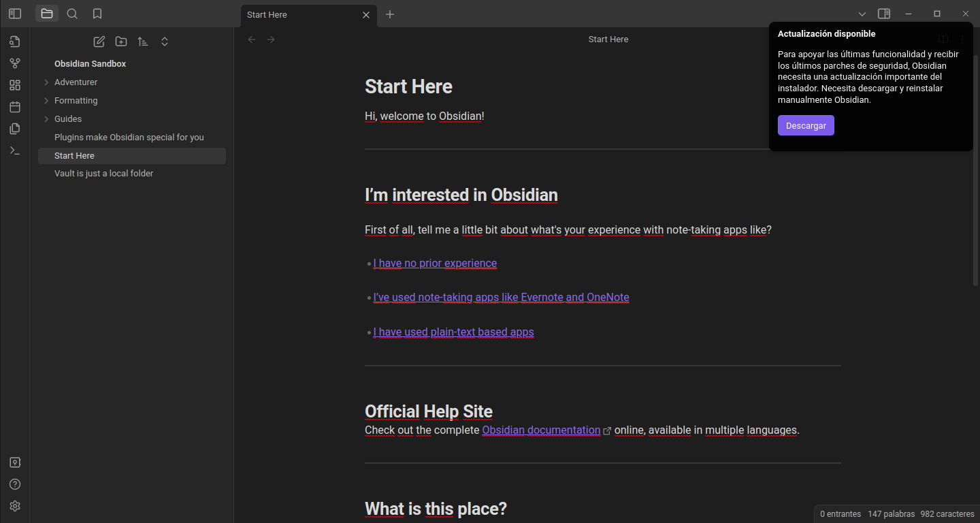Follow link I have no prior experience
This screenshot has width=980, height=523.
[435, 263]
